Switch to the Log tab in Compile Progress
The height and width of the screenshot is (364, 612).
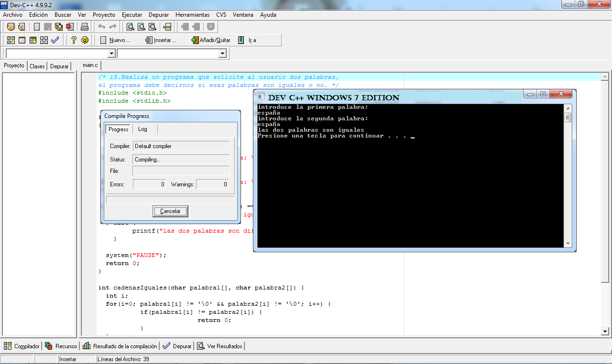pos(142,129)
